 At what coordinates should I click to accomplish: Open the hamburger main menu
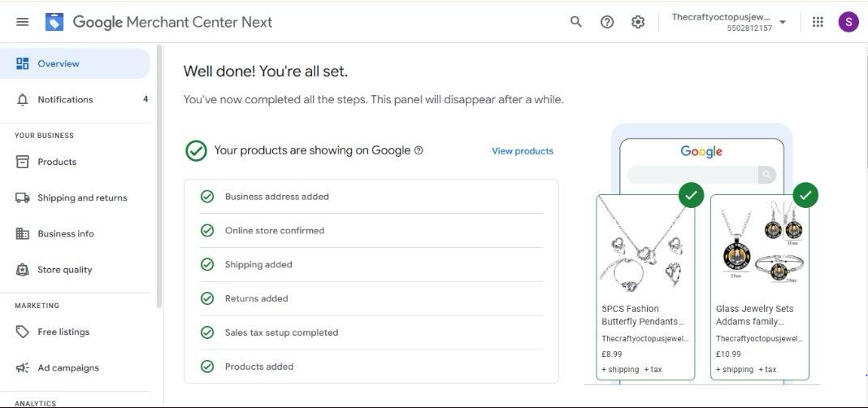[x=22, y=22]
